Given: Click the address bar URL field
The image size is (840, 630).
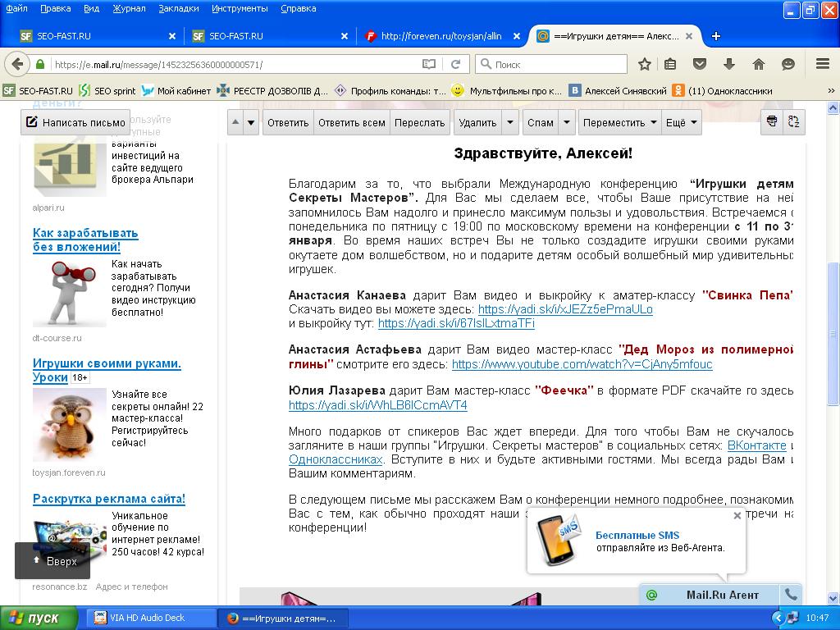Looking at the screenshot, I should click(x=235, y=64).
